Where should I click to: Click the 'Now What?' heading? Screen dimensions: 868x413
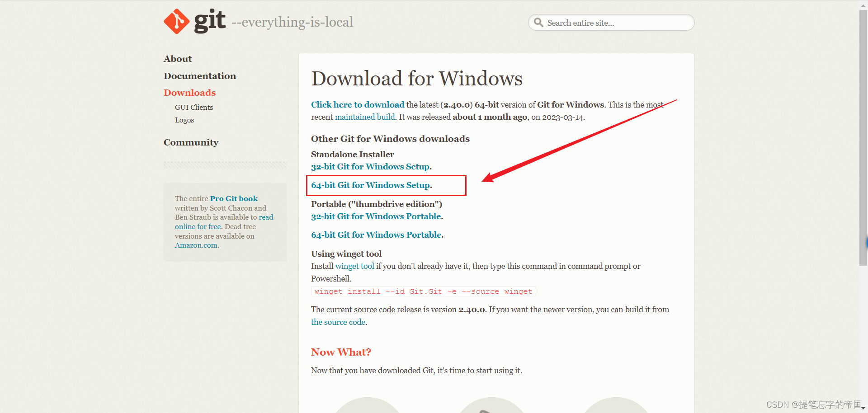pyautogui.click(x=341, y=352)
